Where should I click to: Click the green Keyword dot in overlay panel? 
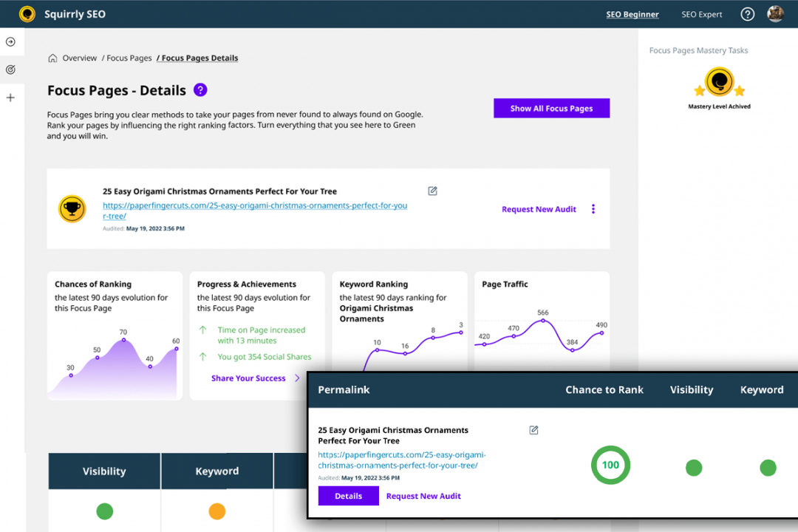click(x=768, y=468)
